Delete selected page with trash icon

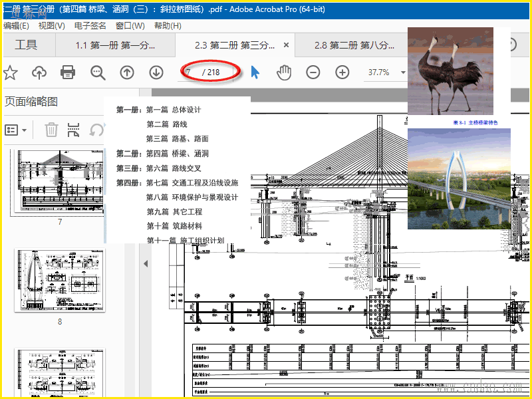[x=51, y=130]
